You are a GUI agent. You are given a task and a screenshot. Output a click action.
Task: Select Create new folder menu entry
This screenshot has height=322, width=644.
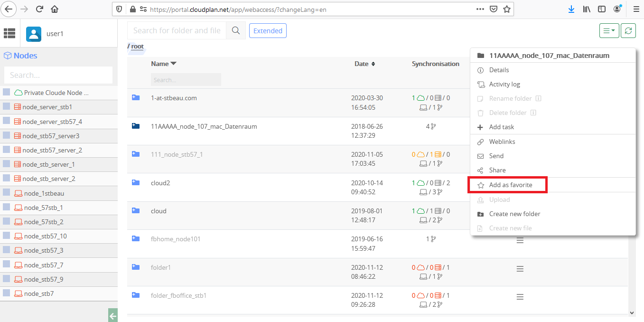(x=514, y=214)
